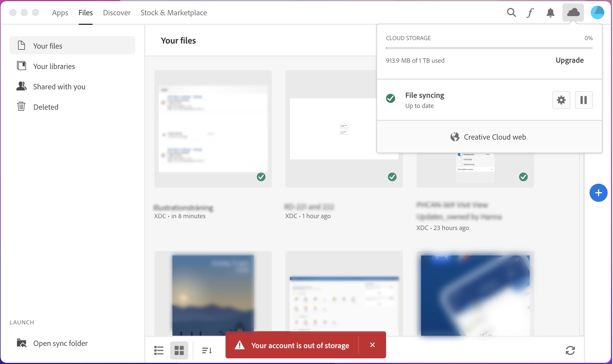Select Your libraries in sidebar

[x=54, y=66]
